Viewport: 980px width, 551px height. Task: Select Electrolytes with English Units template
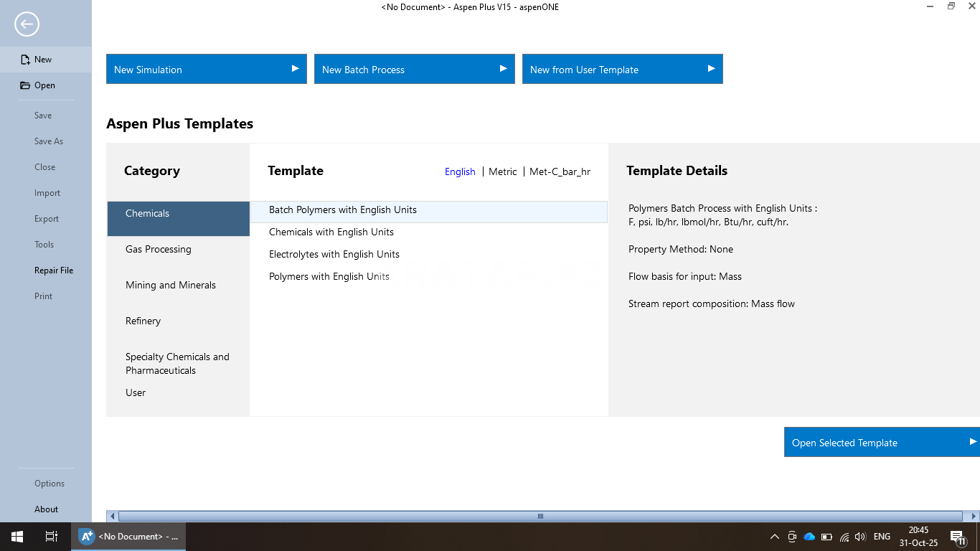(x=334, y=254)
